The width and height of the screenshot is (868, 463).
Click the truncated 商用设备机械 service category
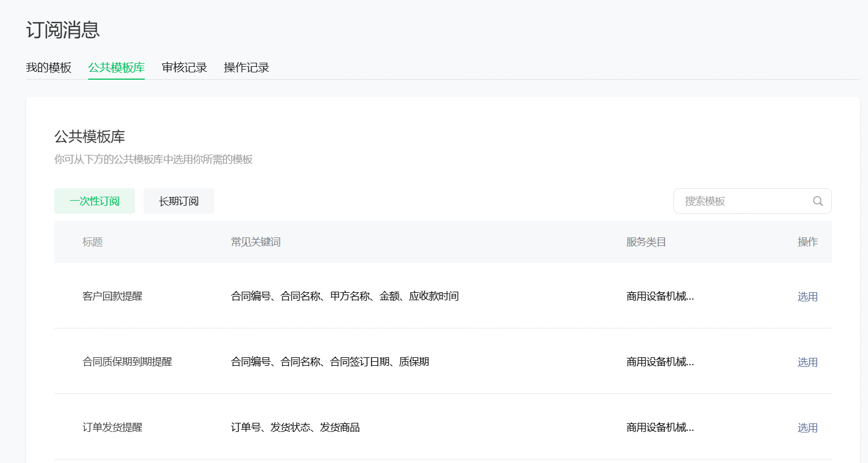pos(660,296)
